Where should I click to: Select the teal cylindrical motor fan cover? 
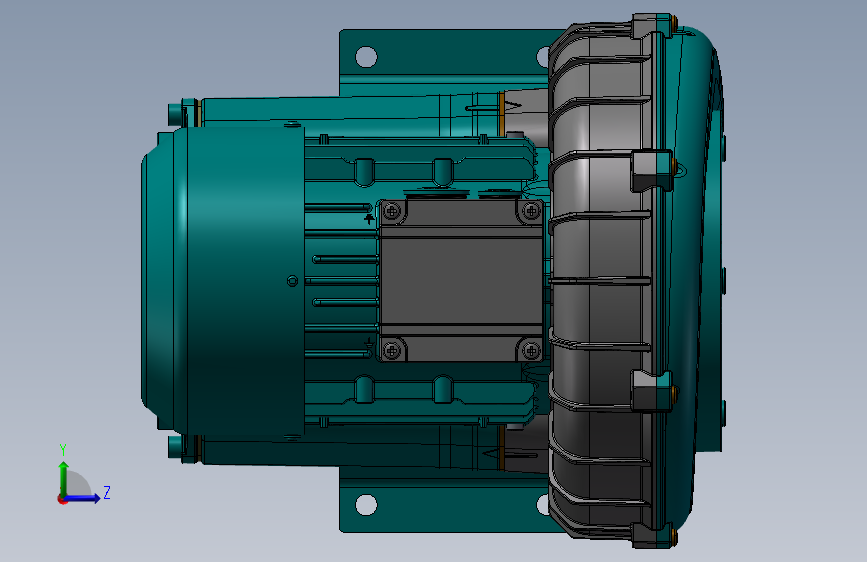223,281
